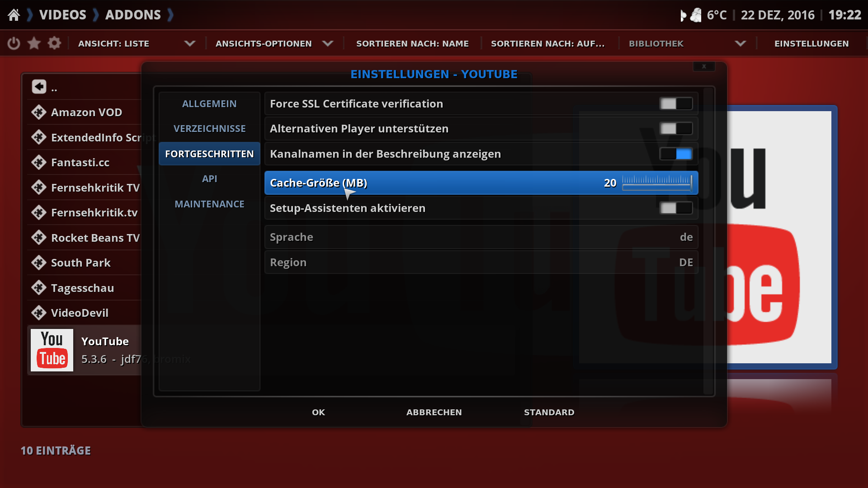Click the Region setting row

481,263
